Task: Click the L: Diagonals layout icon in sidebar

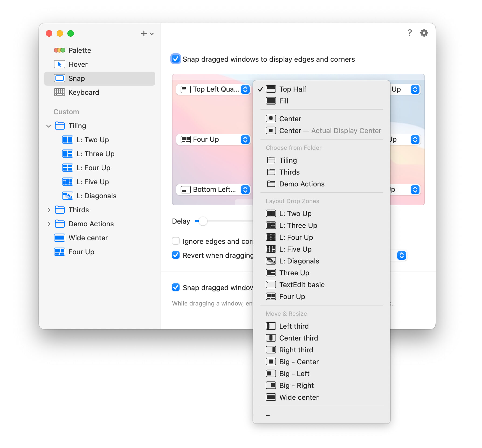Action: 67,196
